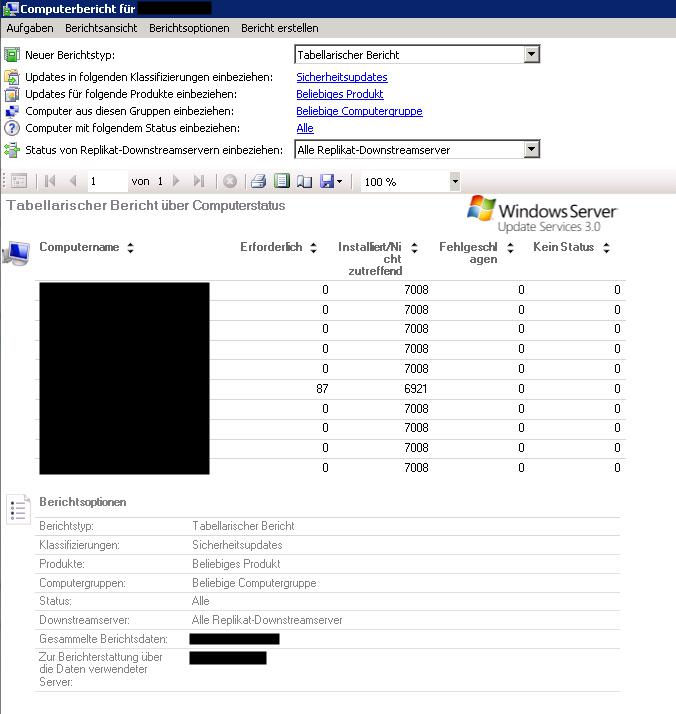
Task: Open the Beliebiges Produkt link
Action: (340, 94)
